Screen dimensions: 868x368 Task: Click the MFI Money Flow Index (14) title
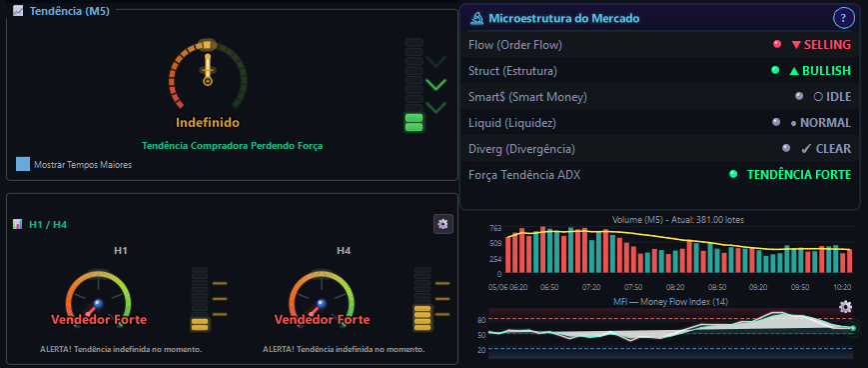point(670,301)
